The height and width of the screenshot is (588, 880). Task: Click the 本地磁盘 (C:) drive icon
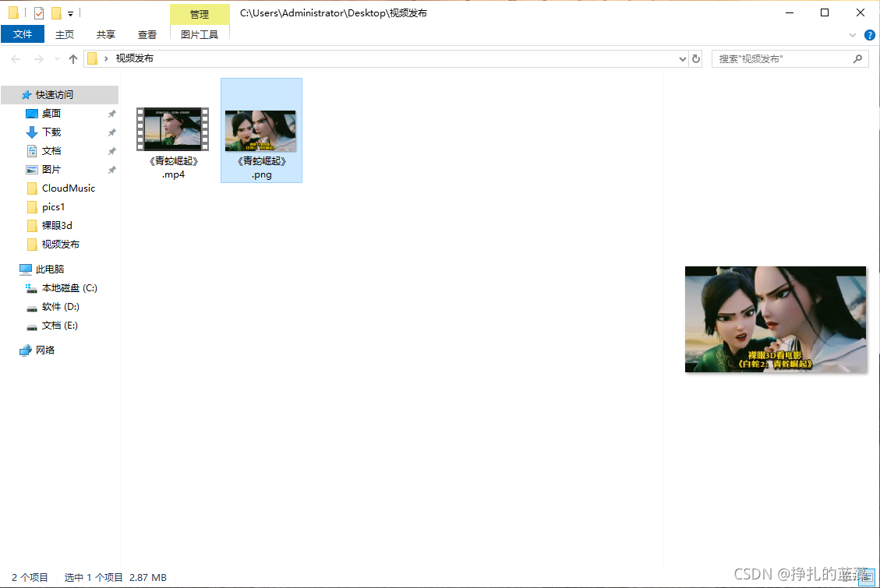32,288
